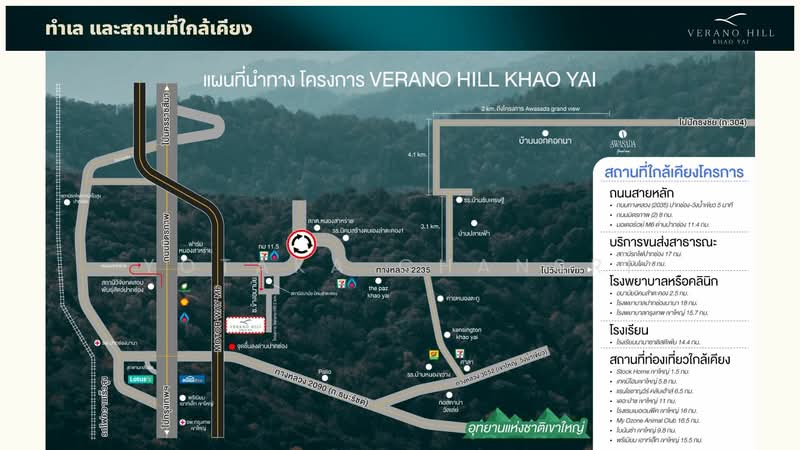This screenshot has height=450, width=800.
Task: Click the MOTORWAY M6 road label
Action: (x=218, y=318)
